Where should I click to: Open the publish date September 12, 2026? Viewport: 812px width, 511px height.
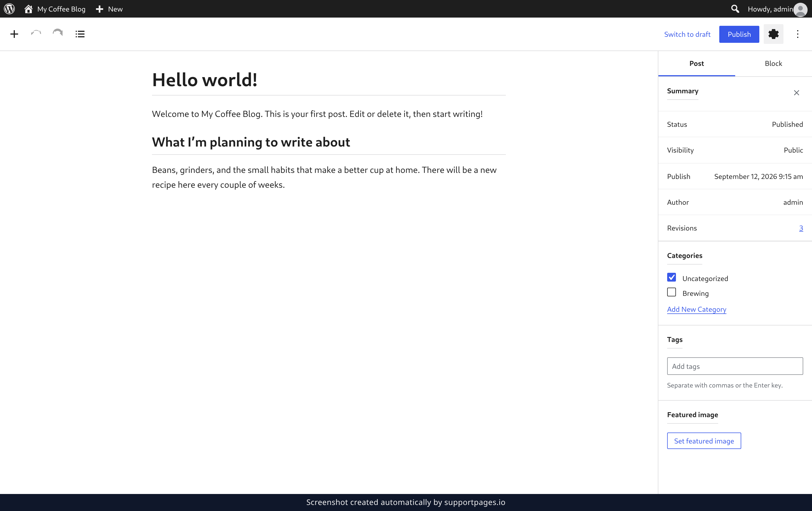pyautogui.click(x=759, y=176)
